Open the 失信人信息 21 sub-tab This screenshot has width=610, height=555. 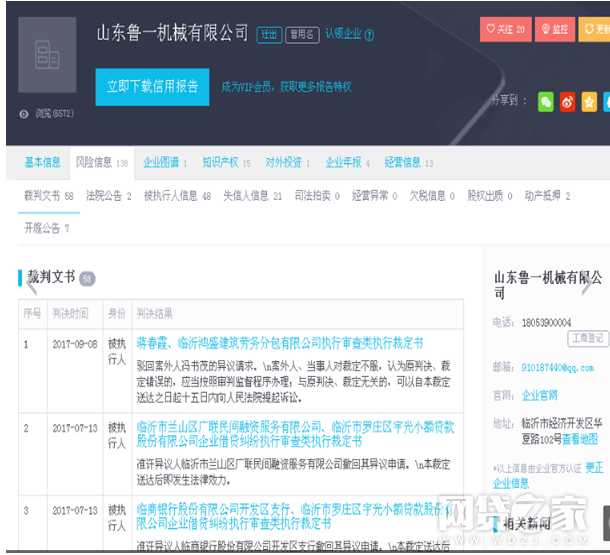(x=252, y=196)
